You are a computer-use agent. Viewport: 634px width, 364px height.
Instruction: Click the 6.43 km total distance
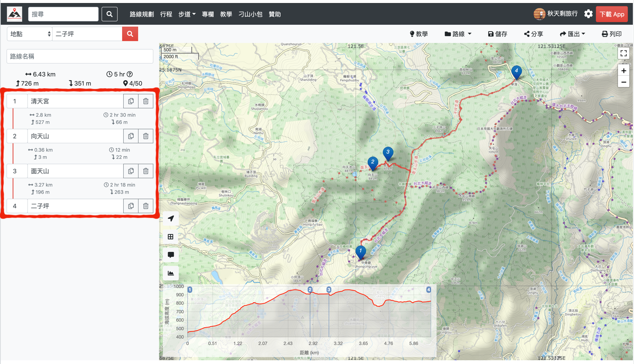click(x=40, y=74)
